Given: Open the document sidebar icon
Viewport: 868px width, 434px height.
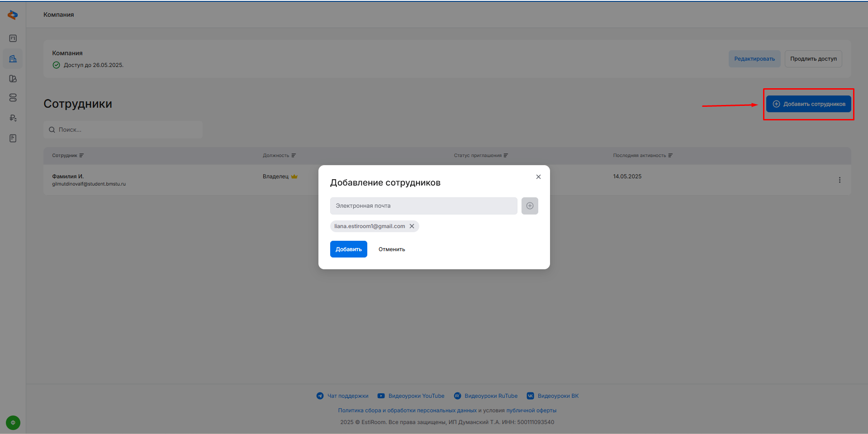Looking at the screenshot, I should coord(13,138).
